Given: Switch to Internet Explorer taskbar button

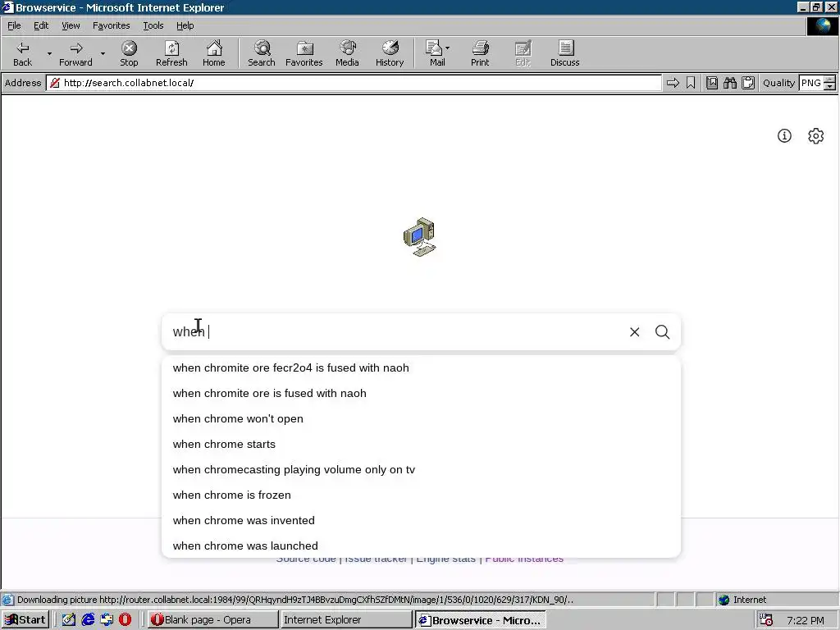Looking at the screenshot, I should (x=346, y=620).
